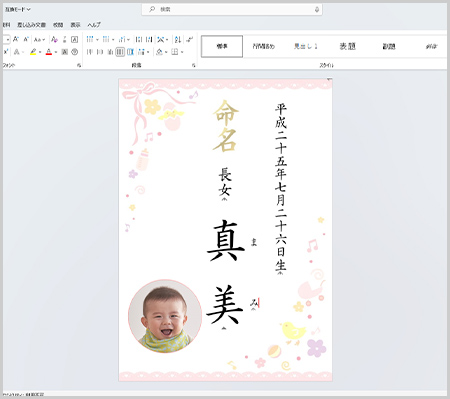Apply paragraph shading paint bucket
450x399 pixels.
(159, 52)
